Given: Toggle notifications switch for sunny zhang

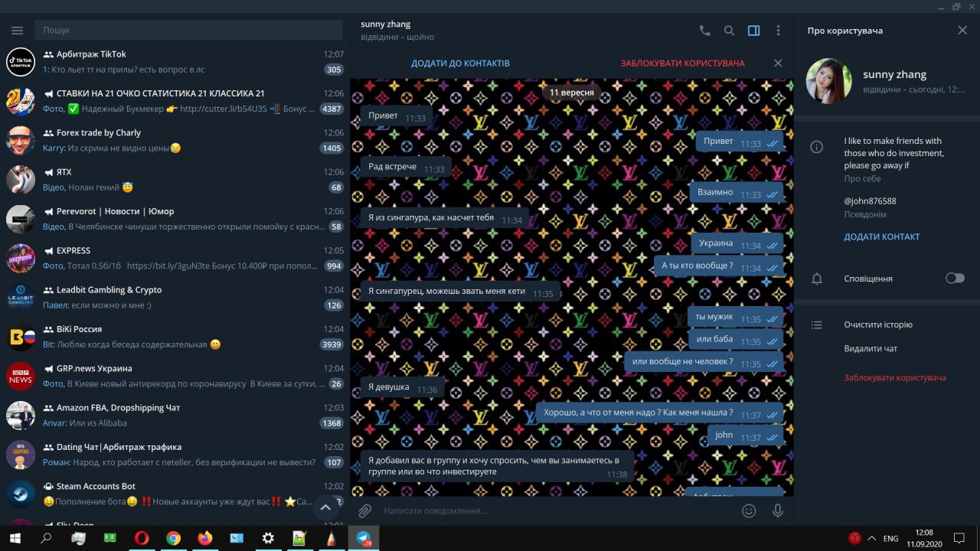Looking at the screenshot, I should (x=955, y=279).
